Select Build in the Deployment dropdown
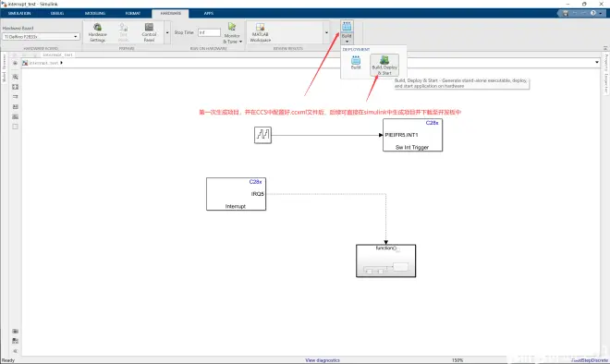This screenshot has width=610, height=364. pyautogui.click(x=356, y=62)
